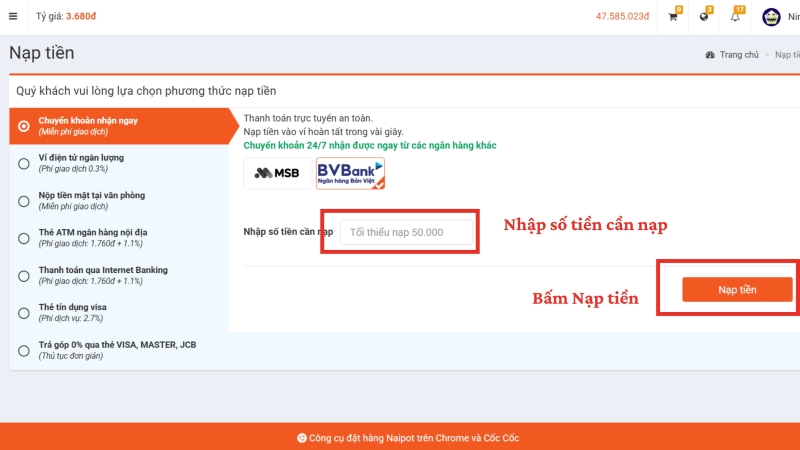
Task: Click the Trang chủ dashboard icon
Action: click(710, 55)
